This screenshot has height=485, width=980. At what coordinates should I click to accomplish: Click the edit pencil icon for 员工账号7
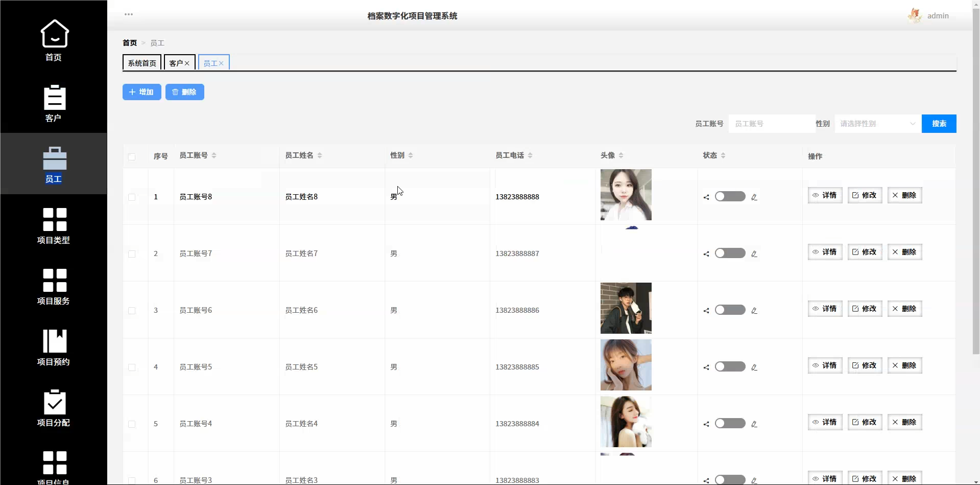(754, 254)
